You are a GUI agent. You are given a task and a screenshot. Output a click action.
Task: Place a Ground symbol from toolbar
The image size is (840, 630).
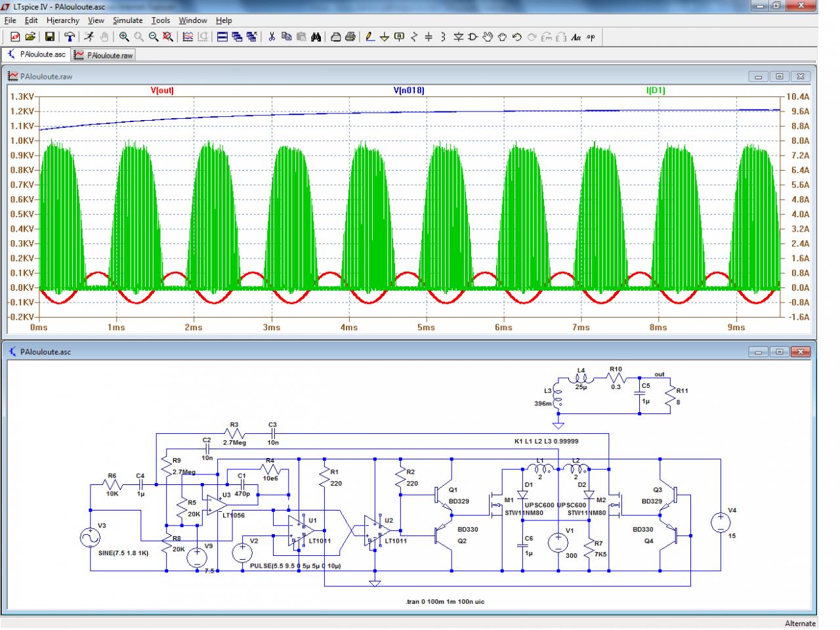click(385, 37)
